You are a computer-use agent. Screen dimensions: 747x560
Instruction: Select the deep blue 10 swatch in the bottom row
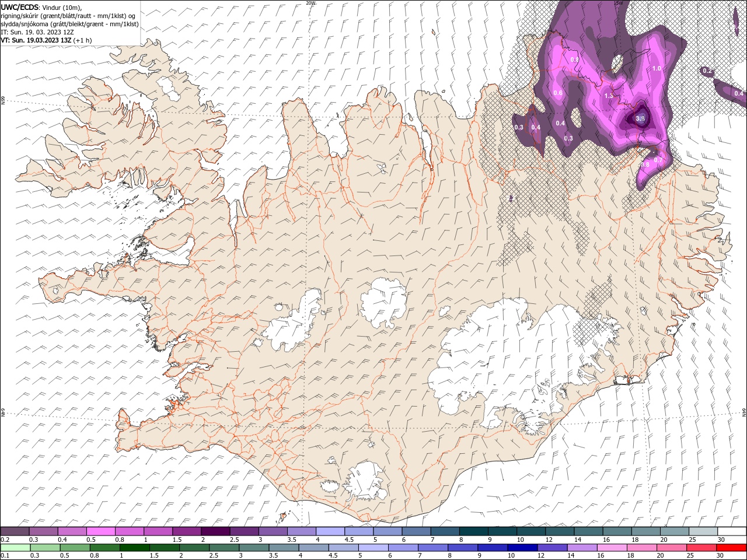523,548
